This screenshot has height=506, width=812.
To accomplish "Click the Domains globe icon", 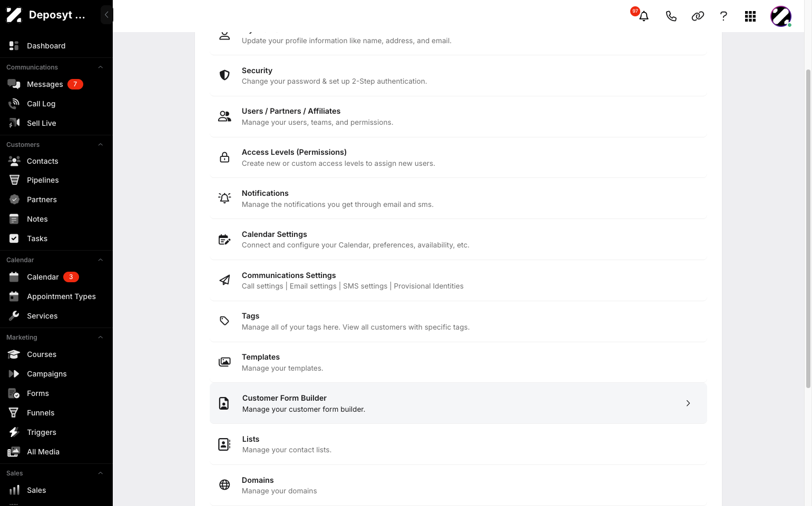I will pyautogui.click(x=224, y=485).
